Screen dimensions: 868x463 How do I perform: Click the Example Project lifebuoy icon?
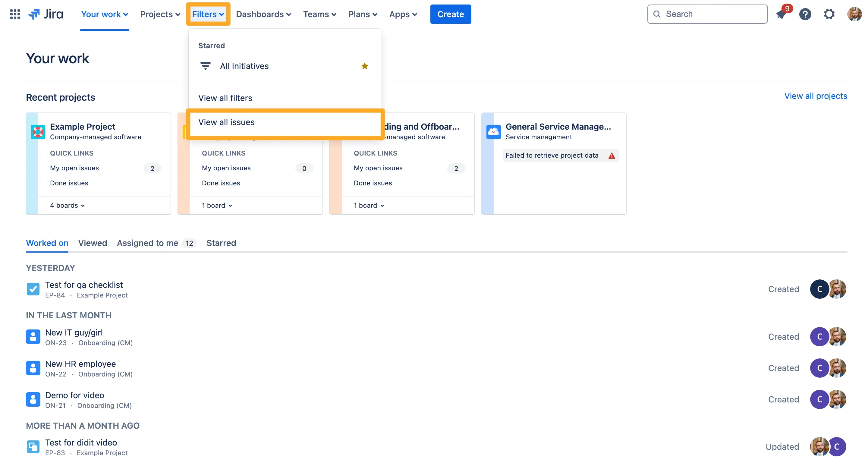pyautogui.click(x=38, y=132)
